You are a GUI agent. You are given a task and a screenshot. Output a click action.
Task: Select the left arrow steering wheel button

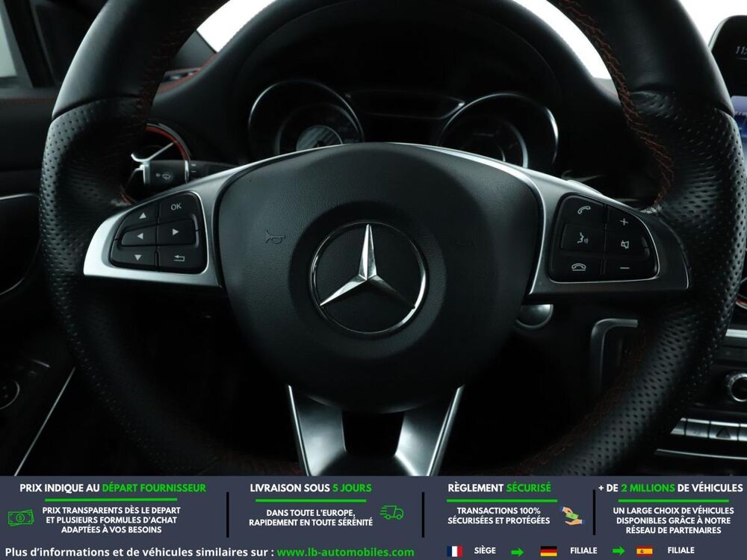(139, 236)
